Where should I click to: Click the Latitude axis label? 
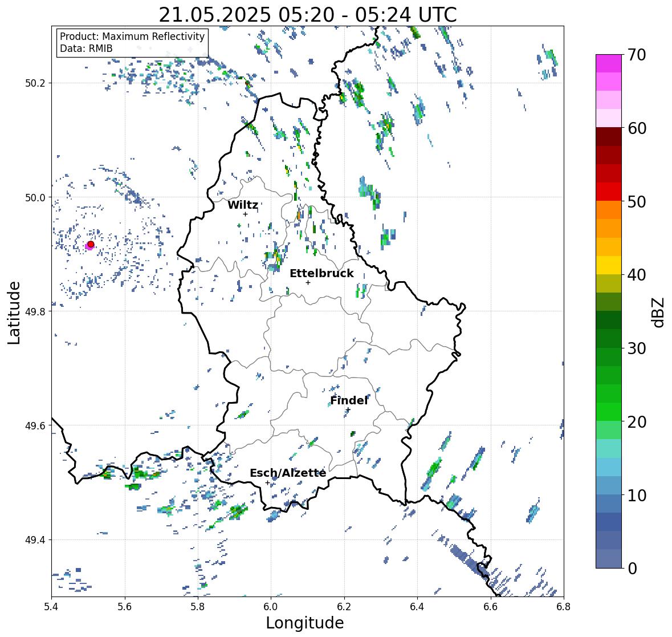[14, 313]
